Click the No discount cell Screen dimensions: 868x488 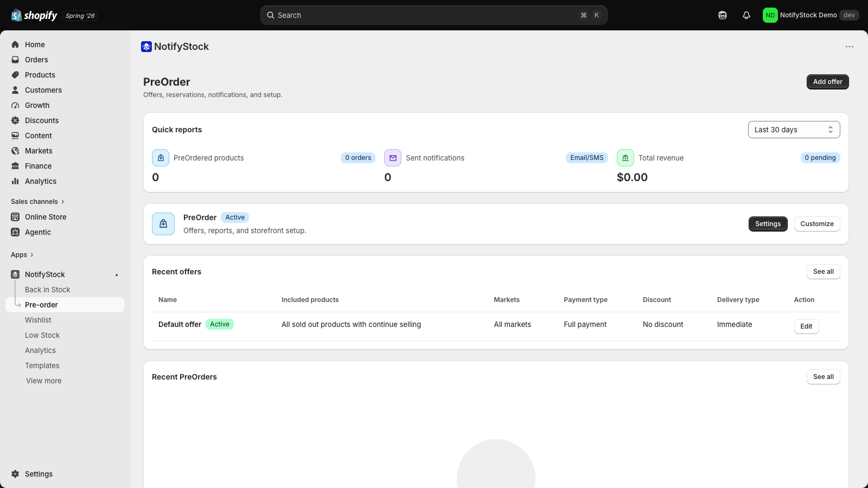(663, 324)
